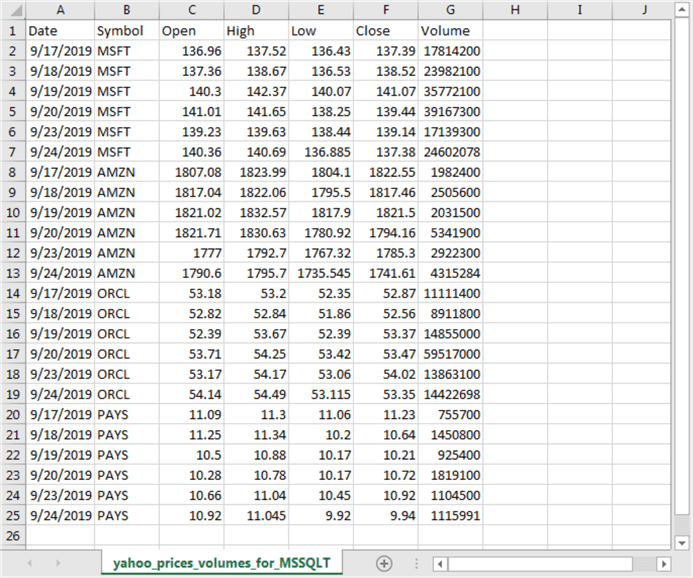Select row 1 header

[13, 30]
